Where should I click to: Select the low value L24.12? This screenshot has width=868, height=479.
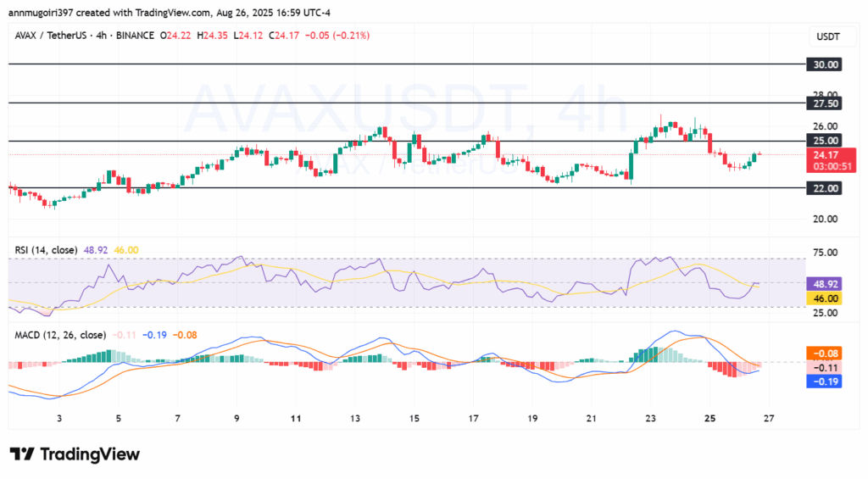248,36
